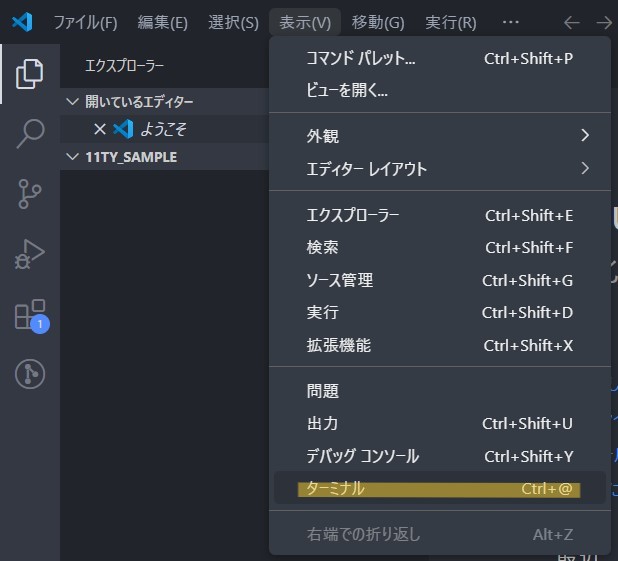The image size is (618, 561).
Task: Open the Run and Debug activity bar icon
Action: pyautogui.click(x=30, y=254)
